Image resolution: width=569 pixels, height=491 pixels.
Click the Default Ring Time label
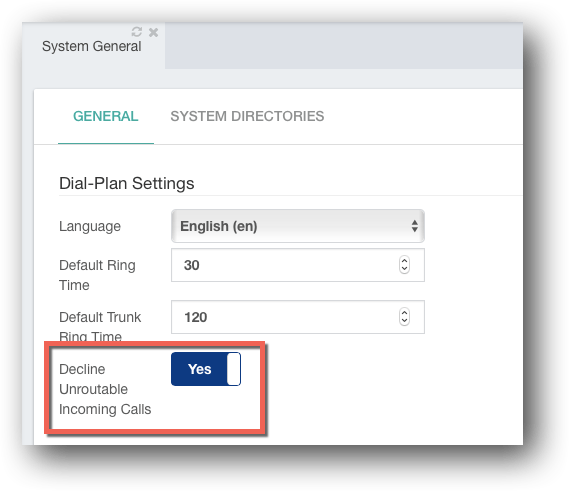pyautogui.click(x=97, y=275)
